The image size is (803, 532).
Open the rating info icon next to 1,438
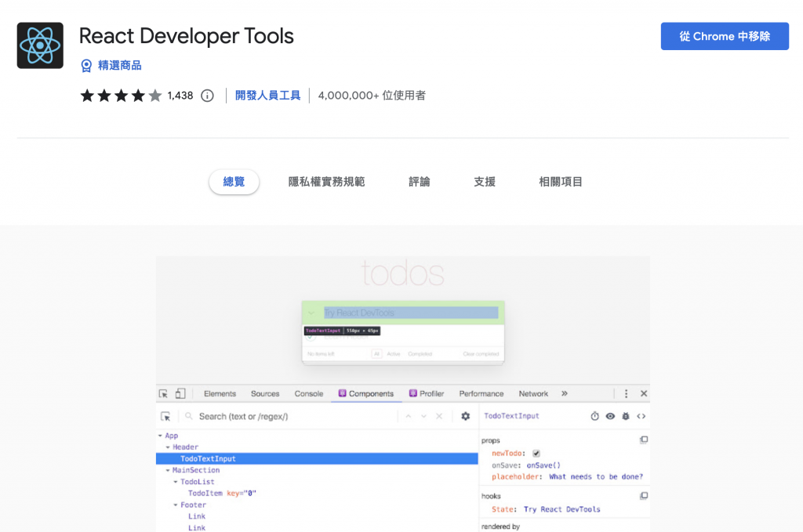pyautogui.click(x=207, y=96)
